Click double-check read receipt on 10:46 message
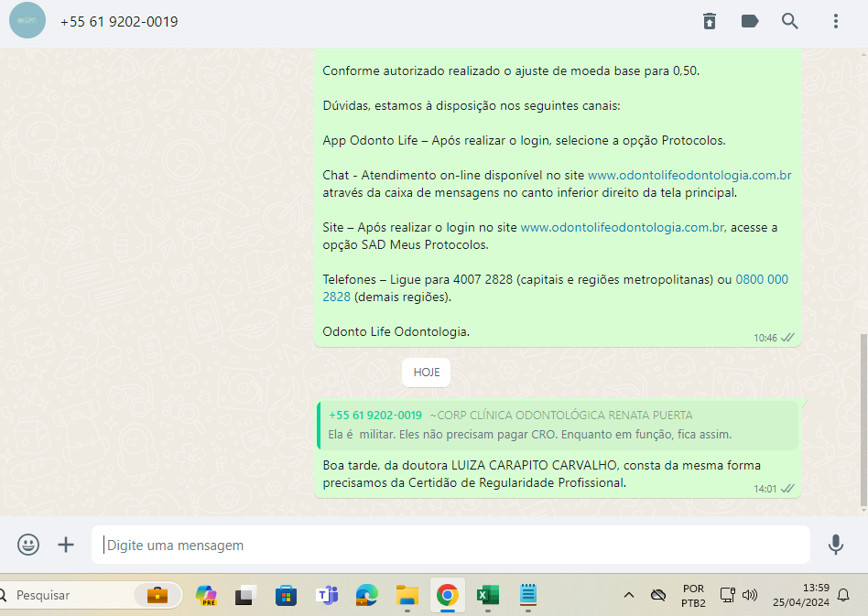Viewport: 868px width, 616px height. tap(787, 337)
